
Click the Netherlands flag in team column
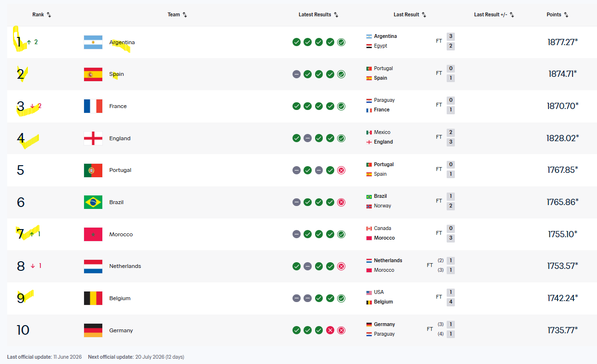pos(93,266)
